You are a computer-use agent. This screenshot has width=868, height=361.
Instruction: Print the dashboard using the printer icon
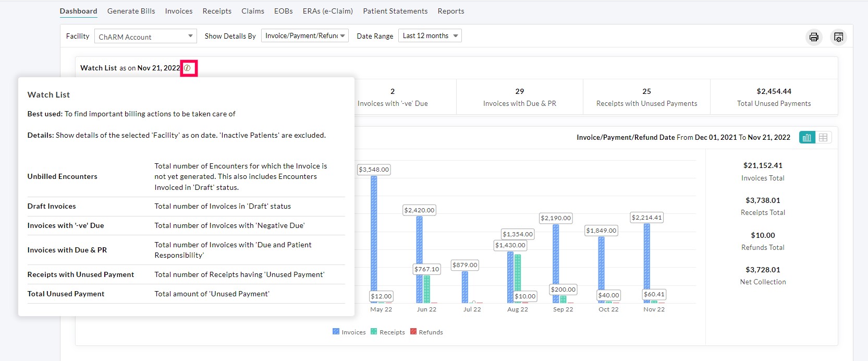(813, 37)
